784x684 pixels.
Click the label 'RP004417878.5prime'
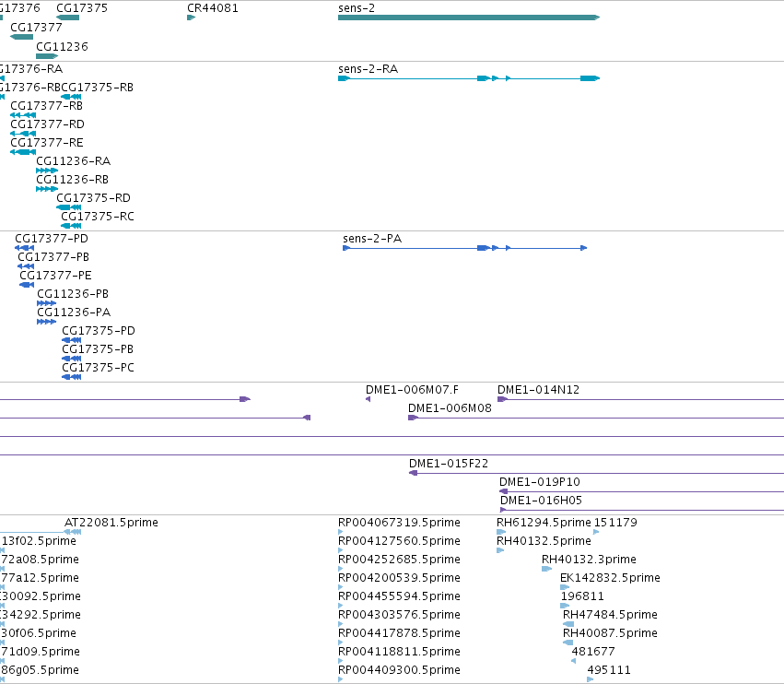coord(399,633)
